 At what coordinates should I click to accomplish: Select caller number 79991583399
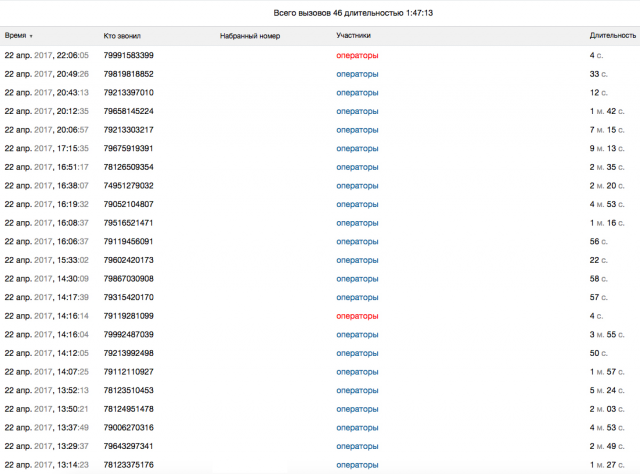[x=129, y=55]
